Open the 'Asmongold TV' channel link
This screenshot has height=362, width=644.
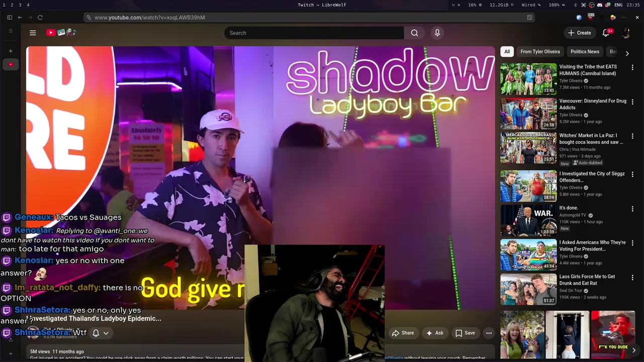[x=573, y=215]
